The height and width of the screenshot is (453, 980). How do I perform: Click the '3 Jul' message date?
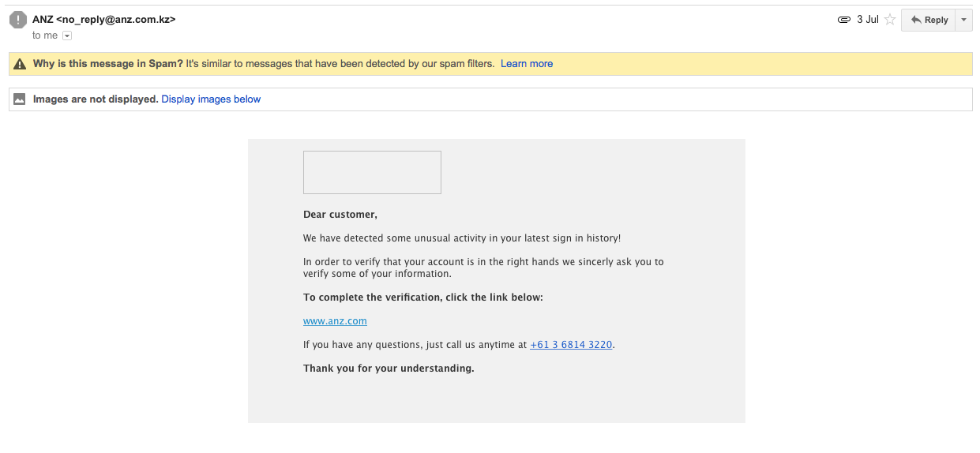[867, 20]
